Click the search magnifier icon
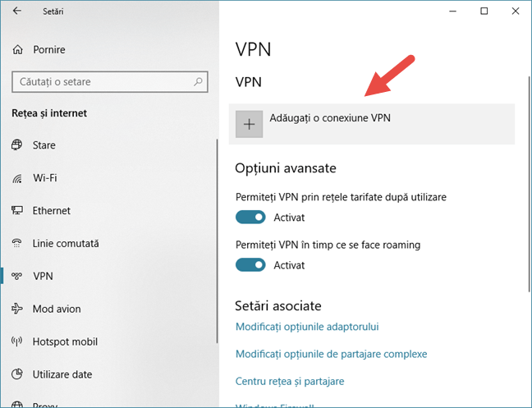 198,81
